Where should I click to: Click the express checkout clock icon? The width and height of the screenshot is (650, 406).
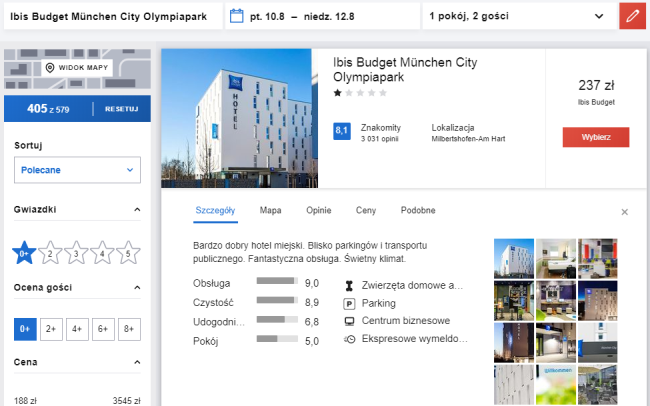coord(349,339)
